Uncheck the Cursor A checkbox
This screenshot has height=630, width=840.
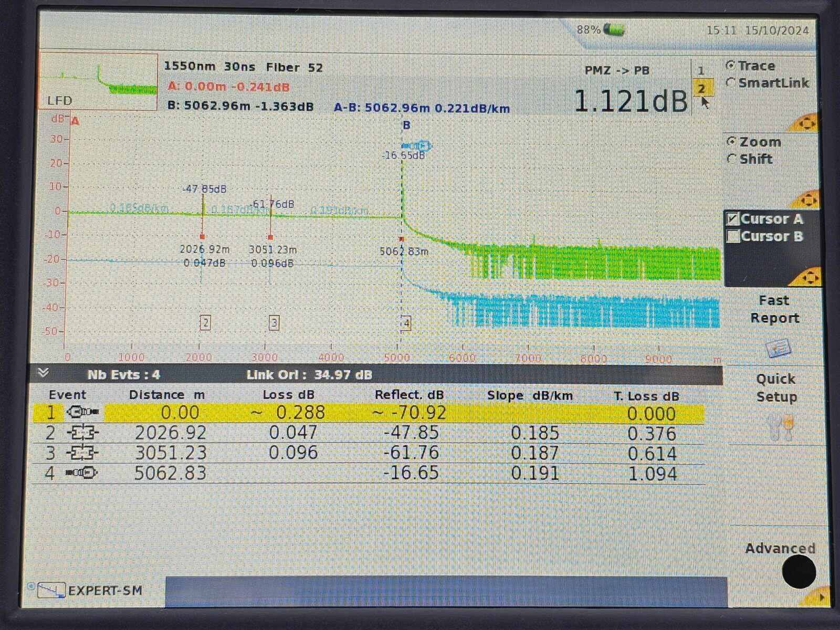733,219
